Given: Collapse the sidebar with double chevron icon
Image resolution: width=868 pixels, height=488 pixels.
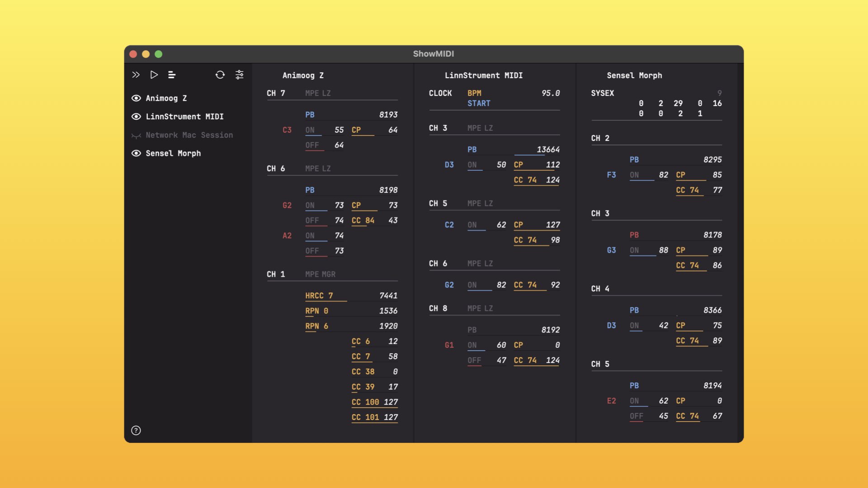Looking at the screenshot, I should pyautogui.click(x=136, y=75).
